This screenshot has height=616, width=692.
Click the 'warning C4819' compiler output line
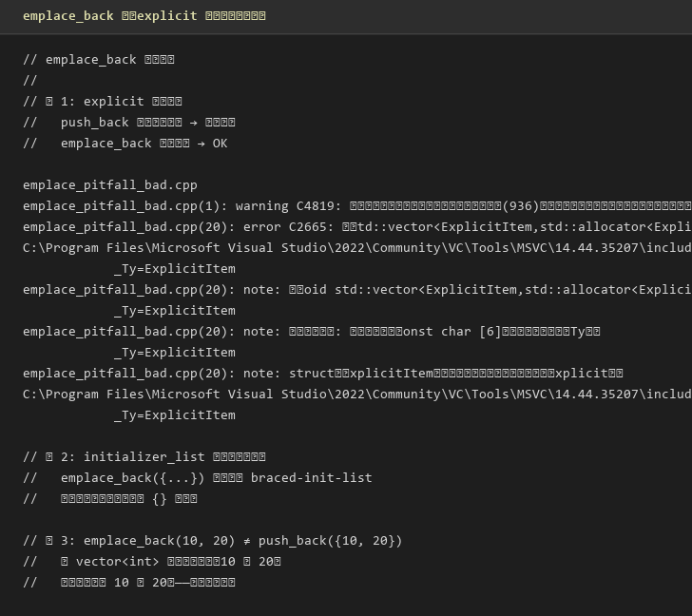357,206
